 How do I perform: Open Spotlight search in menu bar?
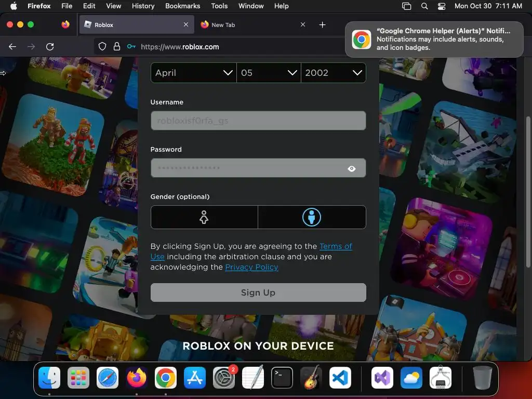[x=424, y=6]
